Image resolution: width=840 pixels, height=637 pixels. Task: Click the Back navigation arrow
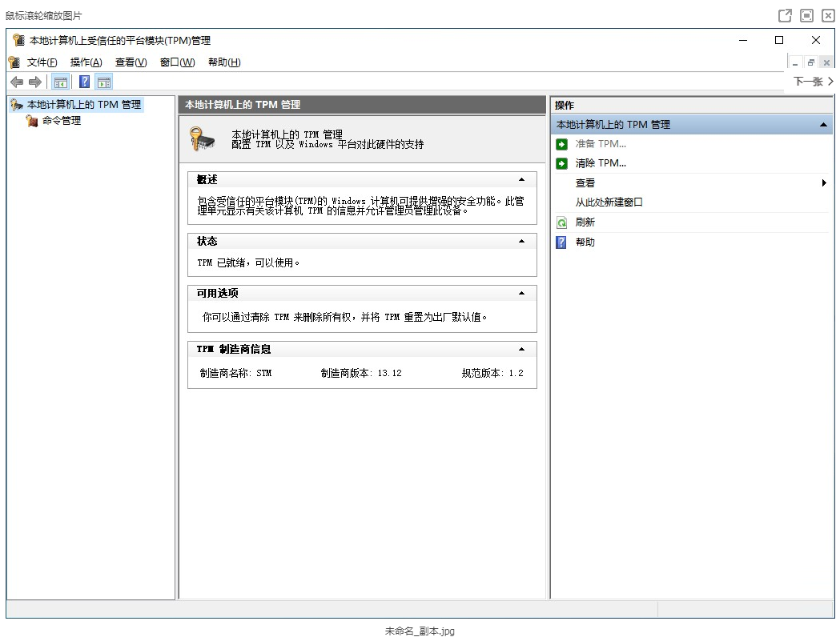tap(17, 82)
